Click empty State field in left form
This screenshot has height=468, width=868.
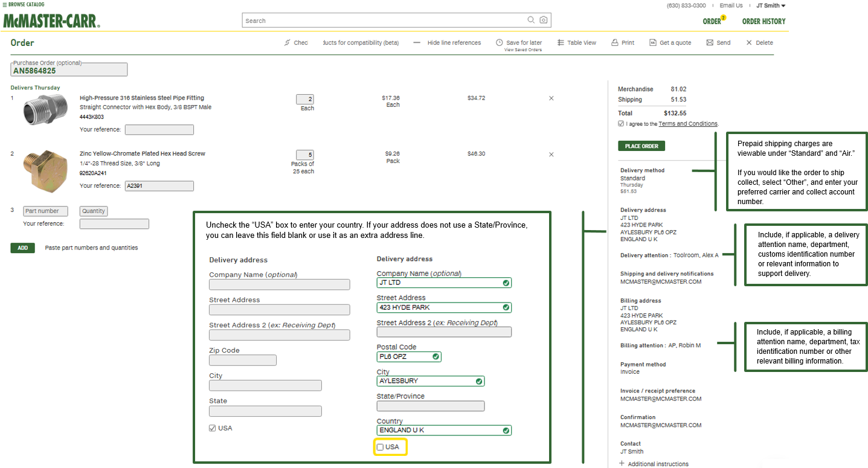tap(265, 411)
